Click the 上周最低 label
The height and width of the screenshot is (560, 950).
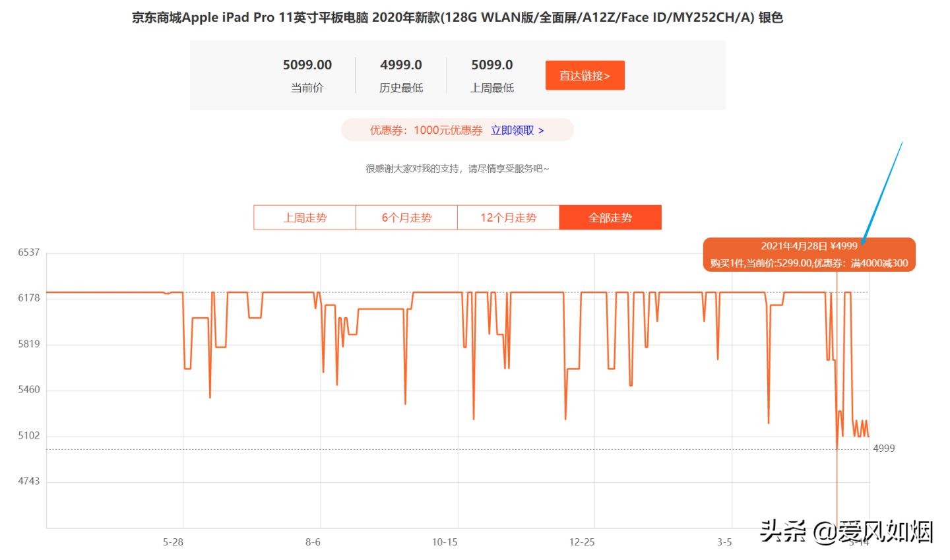tap(492, 88)
